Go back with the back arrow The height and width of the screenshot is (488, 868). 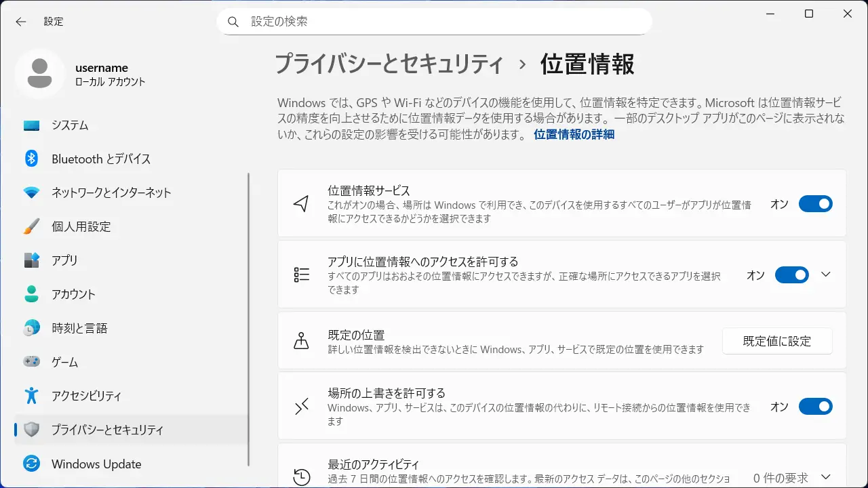[21, 22]
